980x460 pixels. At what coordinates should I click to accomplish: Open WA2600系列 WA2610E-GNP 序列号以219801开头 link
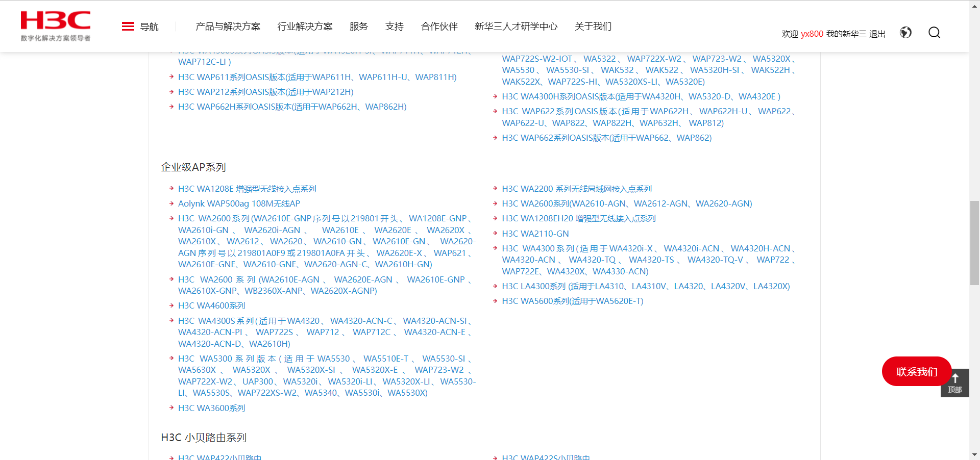tap(327, 241)
